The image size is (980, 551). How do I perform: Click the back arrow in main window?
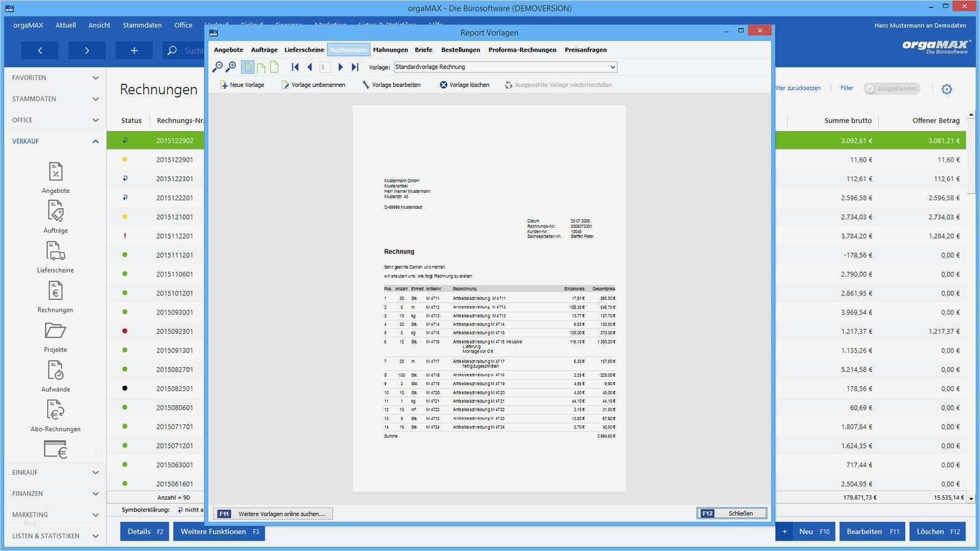pos(40,50)
